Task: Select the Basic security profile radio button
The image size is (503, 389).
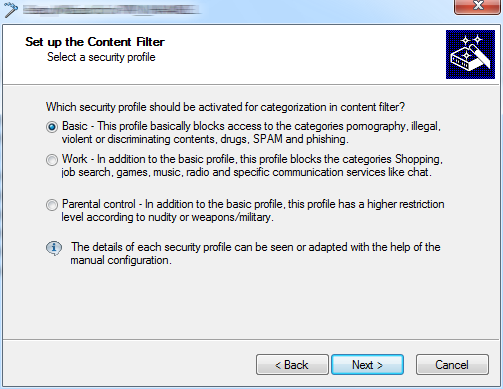Action: [x=52, y=127]
